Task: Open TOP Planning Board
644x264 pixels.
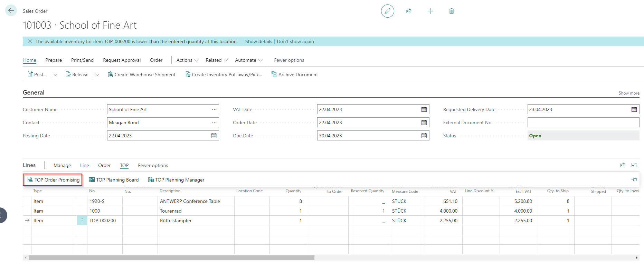Action: [114, 180]
